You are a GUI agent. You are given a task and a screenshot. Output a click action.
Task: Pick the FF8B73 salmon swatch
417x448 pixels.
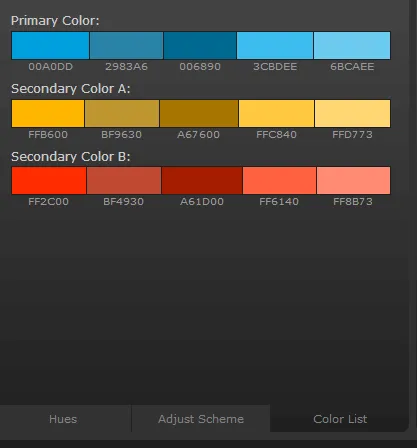click(353, 181)
